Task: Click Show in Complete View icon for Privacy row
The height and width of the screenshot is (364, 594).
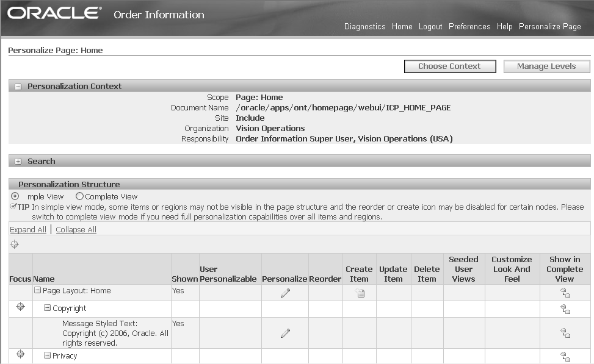Action: coord(565,357)
